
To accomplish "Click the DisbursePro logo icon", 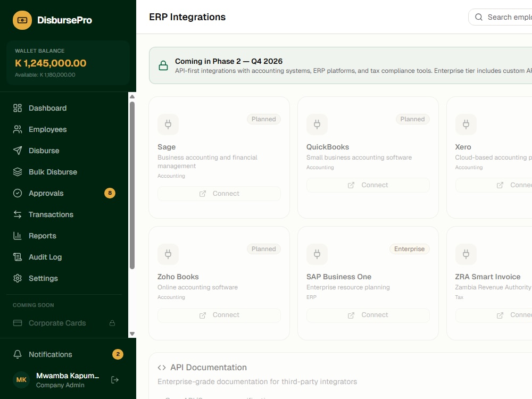I will click(x=22, y=20).
